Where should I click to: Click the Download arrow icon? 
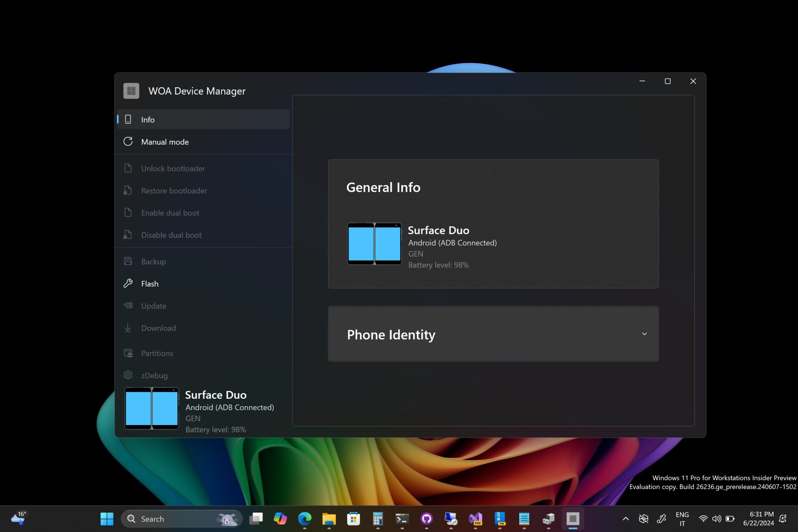tap(128, 328)
